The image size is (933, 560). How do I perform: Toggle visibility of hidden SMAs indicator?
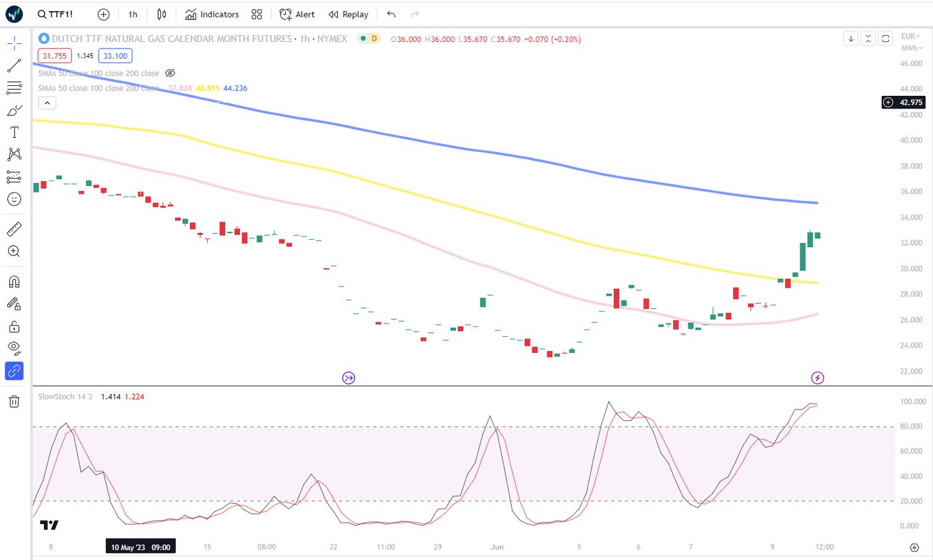[x=170, y=73]
